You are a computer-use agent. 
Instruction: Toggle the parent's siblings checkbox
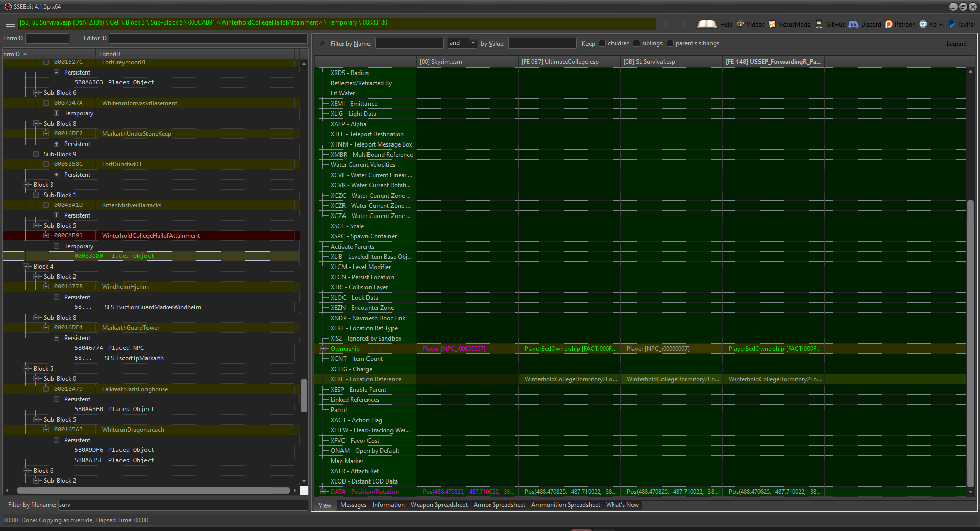[x=670, y=43]
